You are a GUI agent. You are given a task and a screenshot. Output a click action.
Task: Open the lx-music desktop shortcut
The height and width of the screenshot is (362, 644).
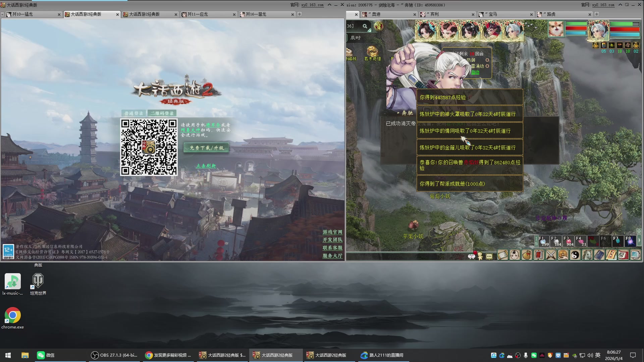pyautogui.click(x=13, y=284)
